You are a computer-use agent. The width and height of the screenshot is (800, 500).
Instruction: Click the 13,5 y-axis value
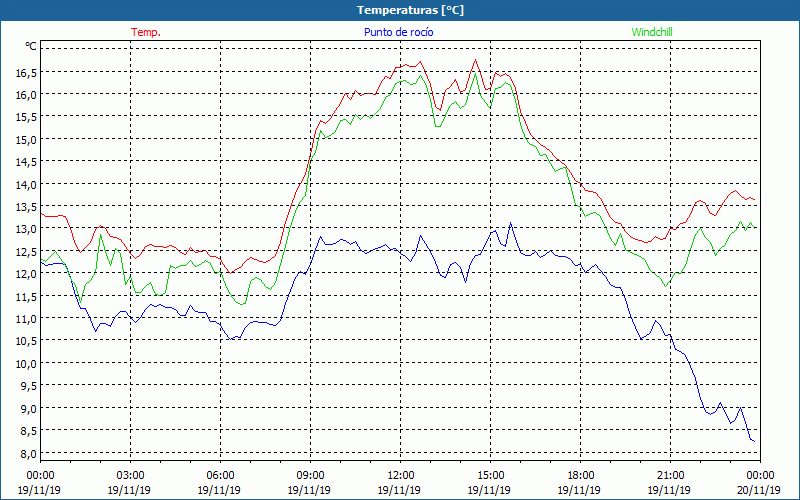[27, 207]
